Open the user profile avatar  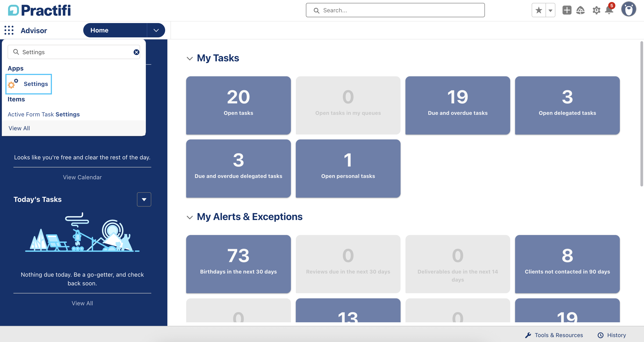coord(629,9)
